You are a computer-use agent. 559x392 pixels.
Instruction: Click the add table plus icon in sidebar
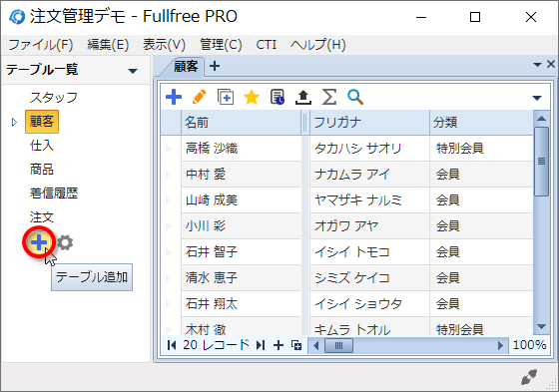tap(39, 242)
